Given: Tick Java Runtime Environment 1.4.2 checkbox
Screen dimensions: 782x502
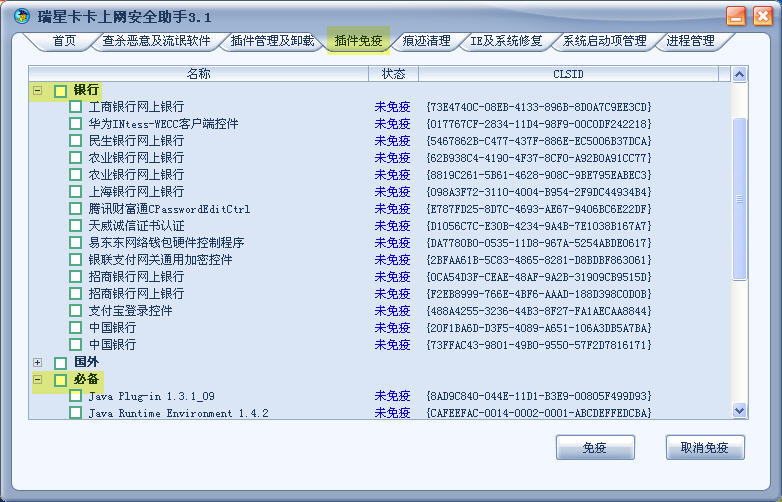Looking at the screenshot, I should [x=75, y=413].
